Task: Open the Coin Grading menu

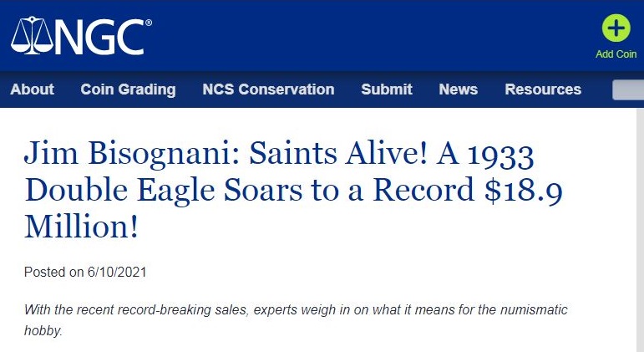Action: point(128,89)
